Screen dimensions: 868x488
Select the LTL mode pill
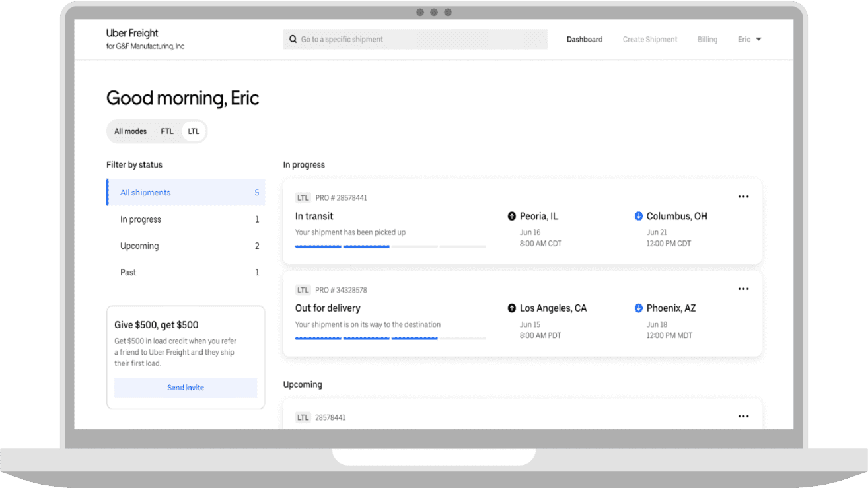pyautogui.click(x=194, y=131)
